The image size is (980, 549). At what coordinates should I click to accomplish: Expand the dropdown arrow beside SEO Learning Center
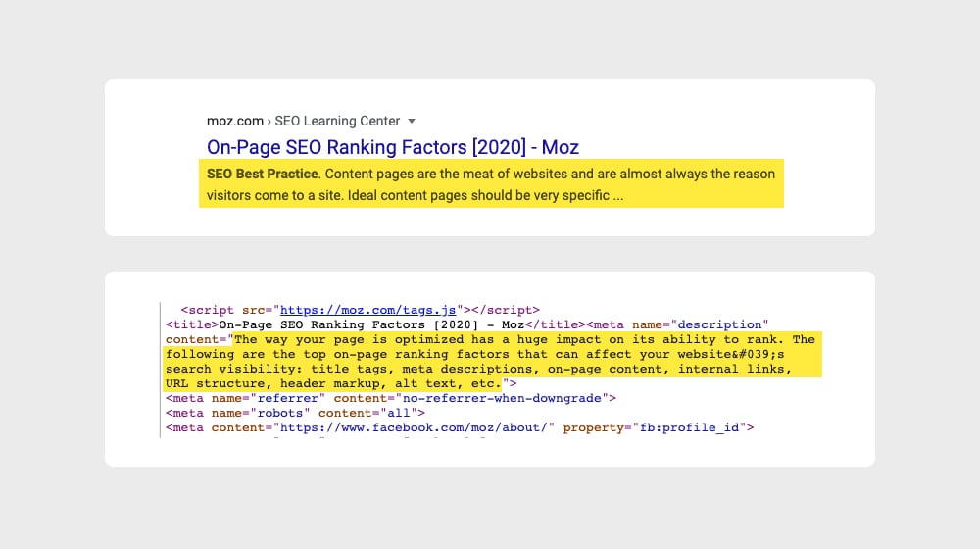412,121
